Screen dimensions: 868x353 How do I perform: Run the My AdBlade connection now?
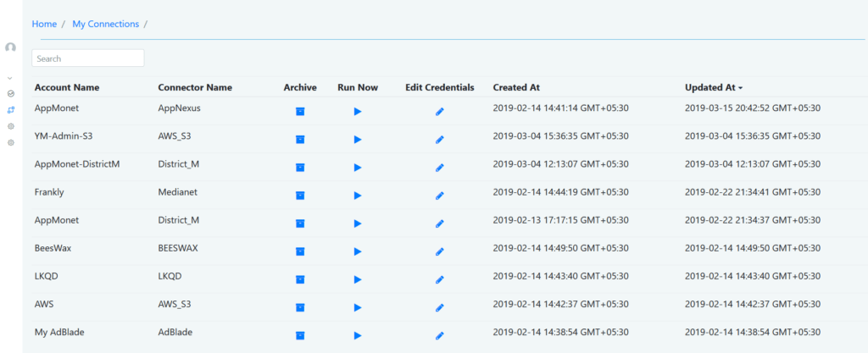point(358,335)
